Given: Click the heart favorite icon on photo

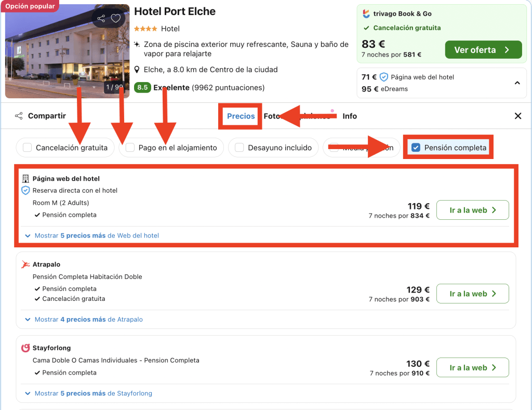Looking at the screenshot, I should (x=116, y=19).
